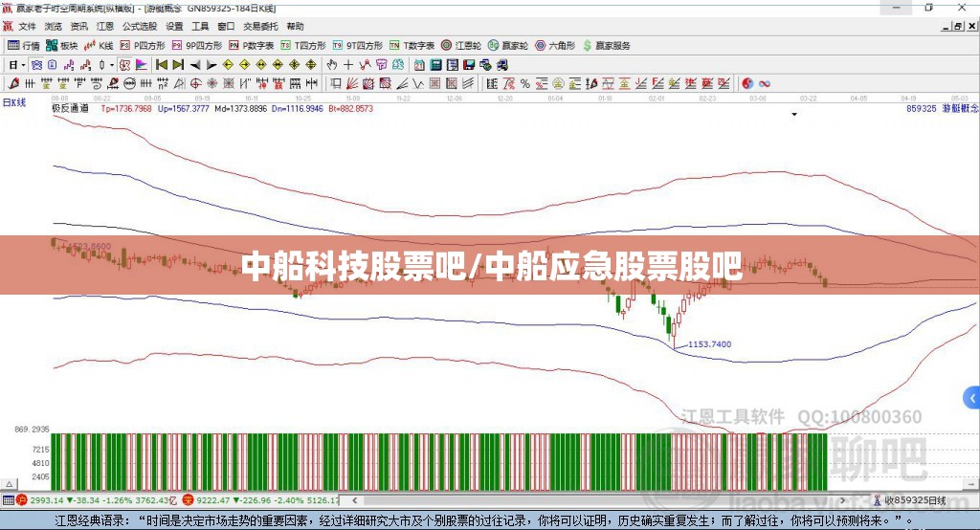
Task: Click the Md=1373.8896 indicator value
Action: 240,108
